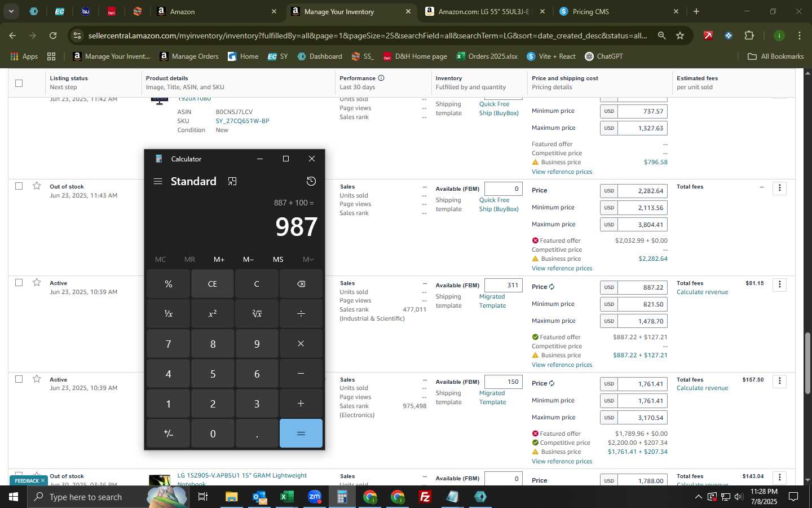Image resolution: width=812 pixels, height=508 pixels.
Task: Switch to Amazon.com LG 55" tab
Action: 485,11
